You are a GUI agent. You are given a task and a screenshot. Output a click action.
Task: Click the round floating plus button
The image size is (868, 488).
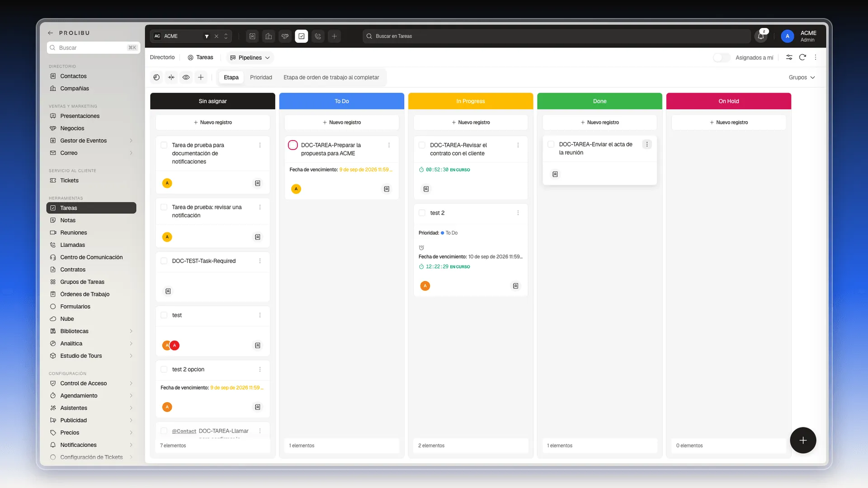point(803,440)
